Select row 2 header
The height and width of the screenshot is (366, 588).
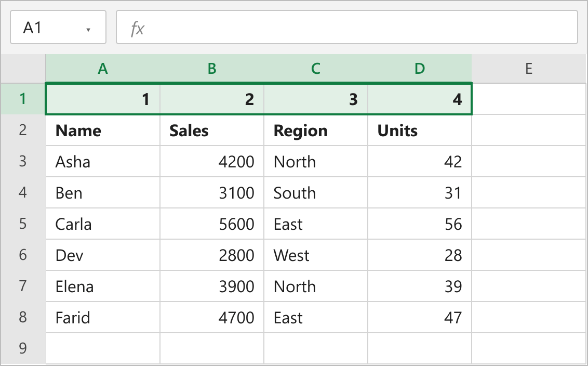[x=23, y=130]
